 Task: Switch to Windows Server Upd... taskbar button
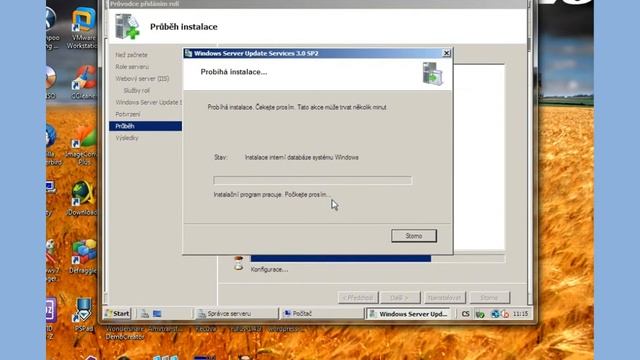pyautogui.click(x=409, y=313)
